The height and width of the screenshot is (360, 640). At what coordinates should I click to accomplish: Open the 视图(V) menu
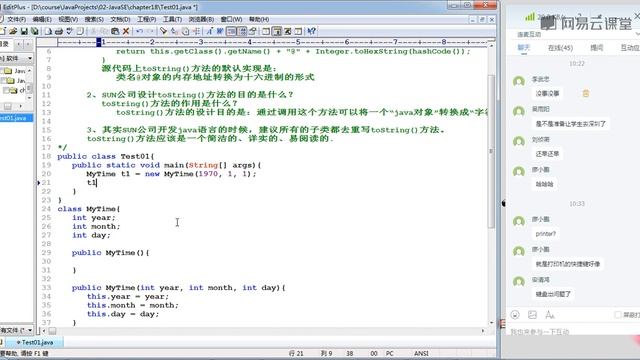coord(68,19)
